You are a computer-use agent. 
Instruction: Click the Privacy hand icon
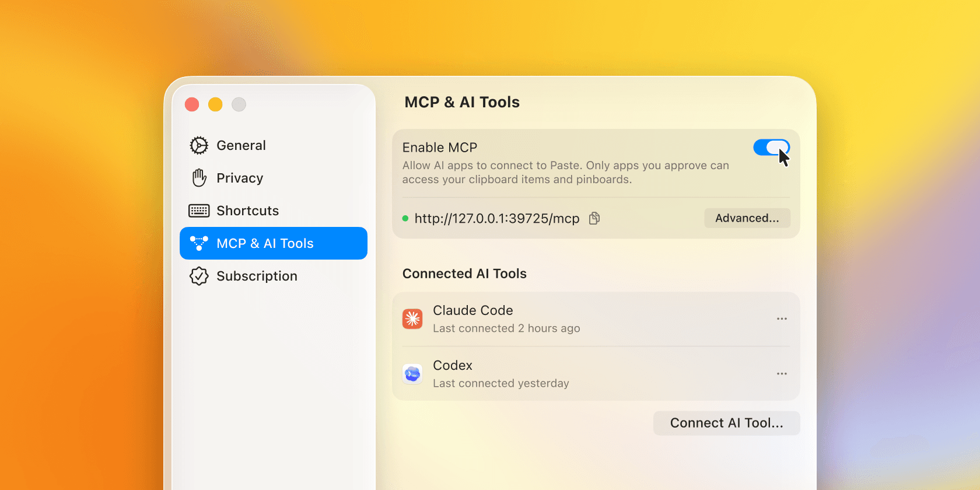click(x=199, y=178)
